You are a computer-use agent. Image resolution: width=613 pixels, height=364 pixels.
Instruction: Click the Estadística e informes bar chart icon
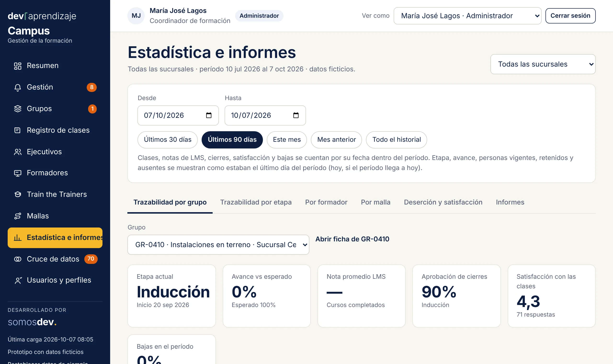[18, 237]
